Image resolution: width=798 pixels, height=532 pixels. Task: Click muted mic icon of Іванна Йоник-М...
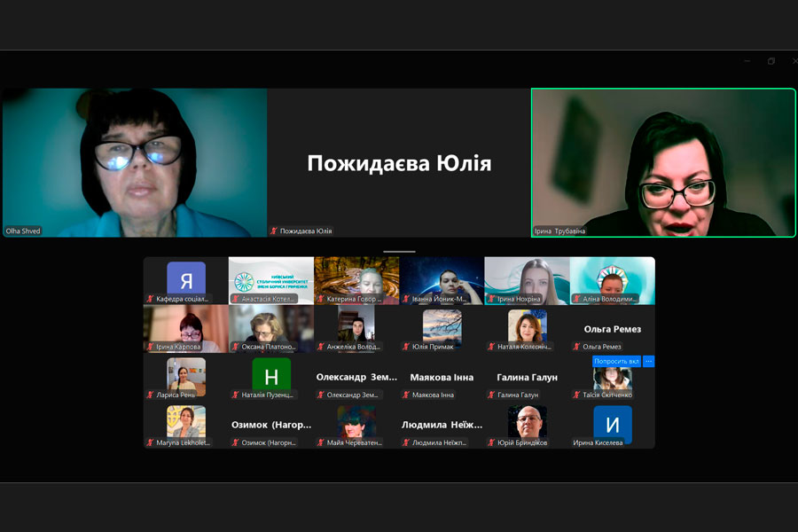406,299
